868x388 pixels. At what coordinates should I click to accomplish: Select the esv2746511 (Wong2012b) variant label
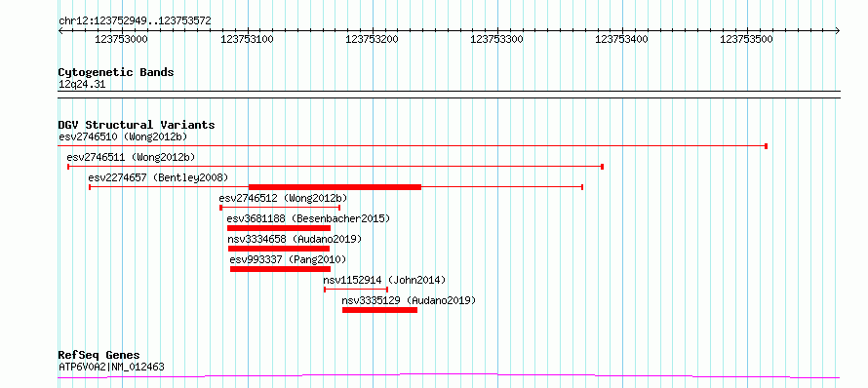[131, 157]
